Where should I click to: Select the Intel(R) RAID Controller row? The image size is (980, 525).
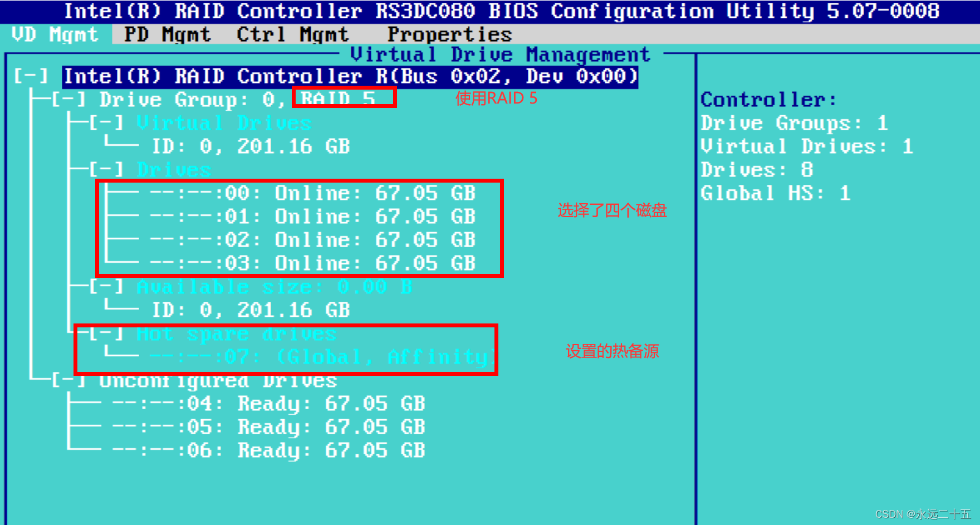[350, 76]
